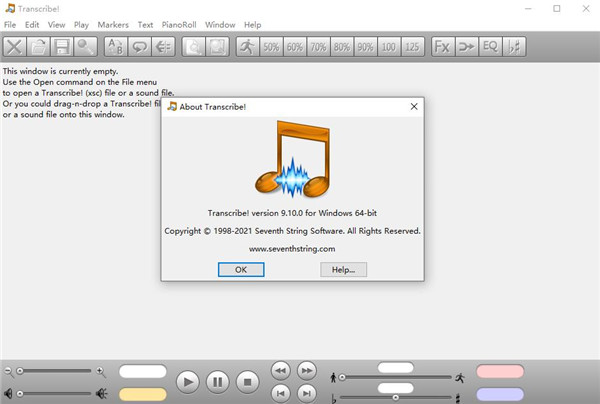Screen dimensions: 600x404
Task: Open the Fx audio effects panel
Action: [443, 47]
